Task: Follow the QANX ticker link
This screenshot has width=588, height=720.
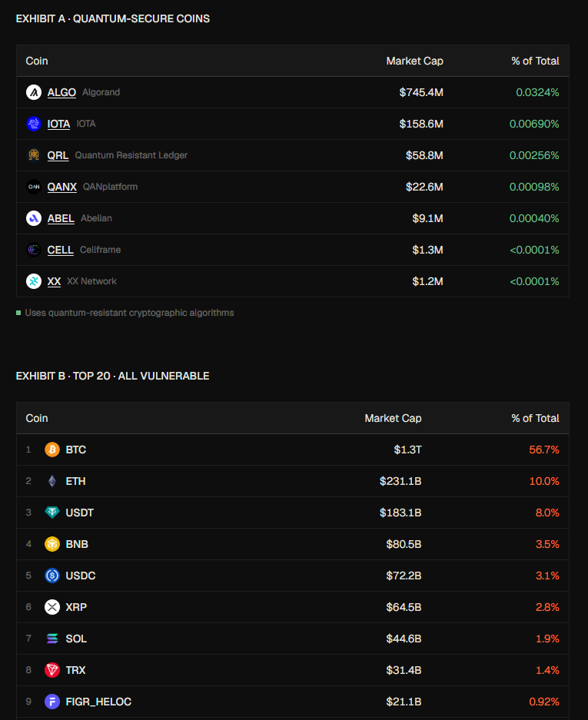Action: pos(62,187)
